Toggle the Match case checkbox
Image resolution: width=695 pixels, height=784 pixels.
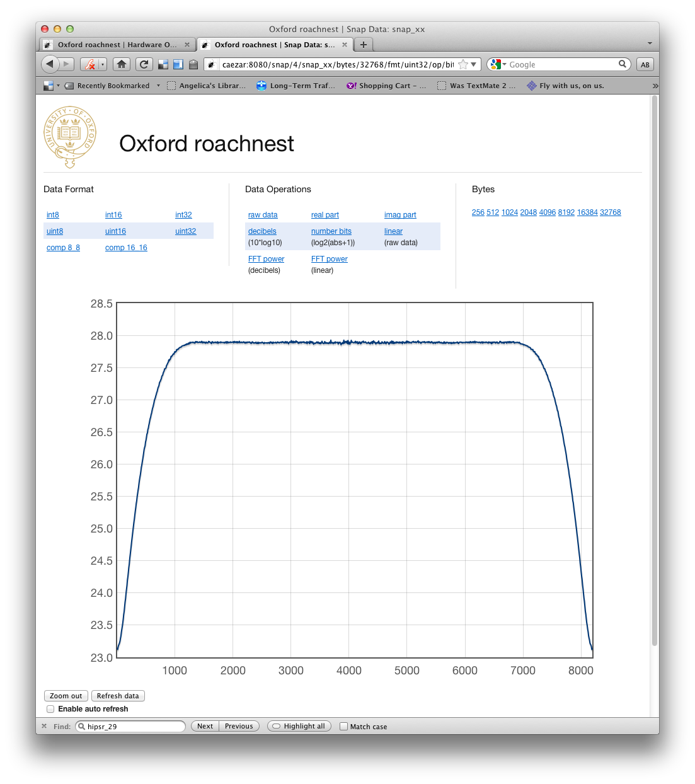point(343,727)
